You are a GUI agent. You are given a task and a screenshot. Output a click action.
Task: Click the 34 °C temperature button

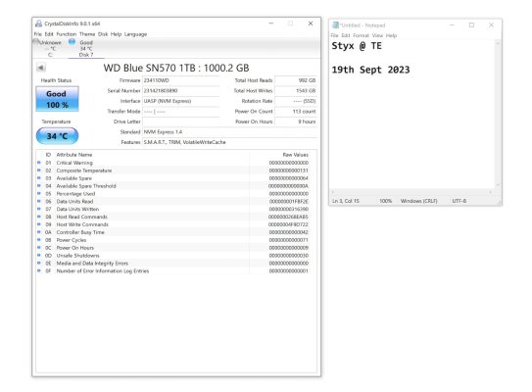click(57, 136)
